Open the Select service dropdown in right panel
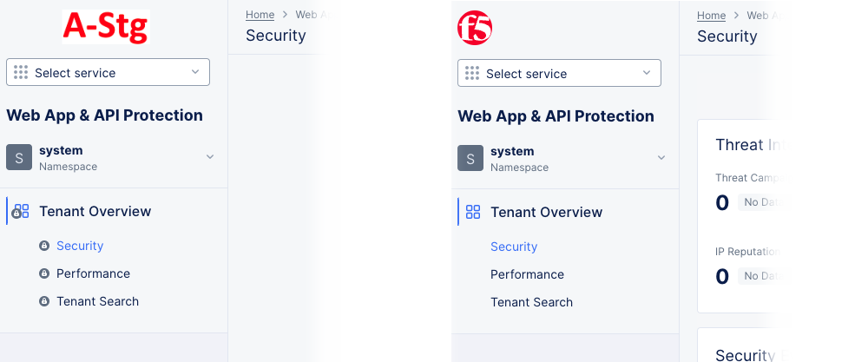 tap(559, 74)
